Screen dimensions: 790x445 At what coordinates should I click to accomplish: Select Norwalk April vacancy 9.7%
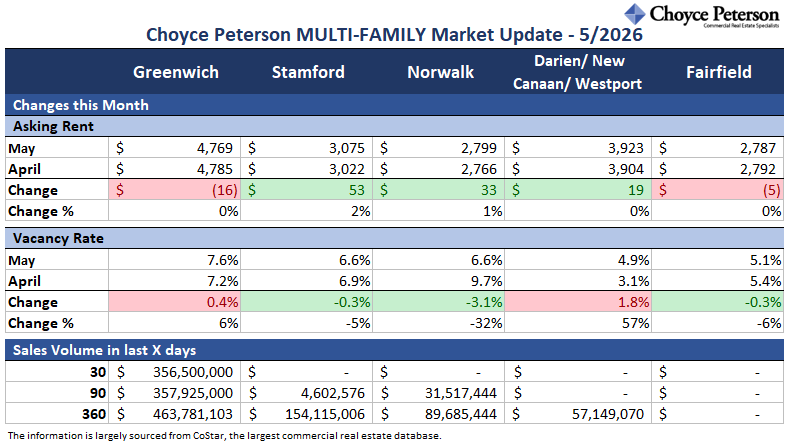point(439,281)
